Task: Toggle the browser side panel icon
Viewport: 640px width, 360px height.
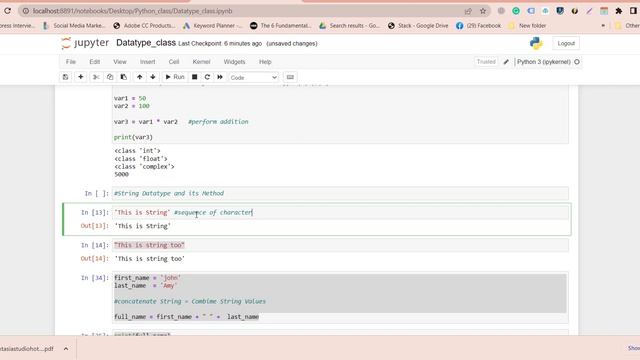Action: point(633,11)
